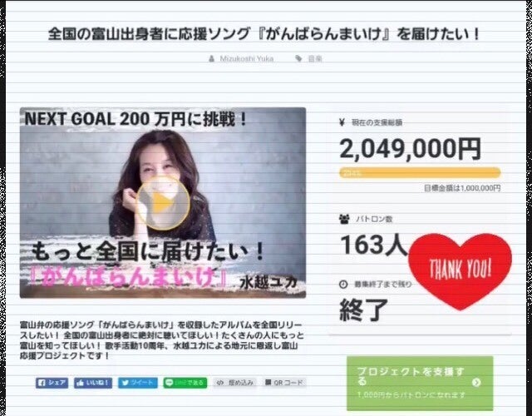Click the Facebook share button
Image resolution: width=532 pixels, height=416 pixels.
coord(52,383)
